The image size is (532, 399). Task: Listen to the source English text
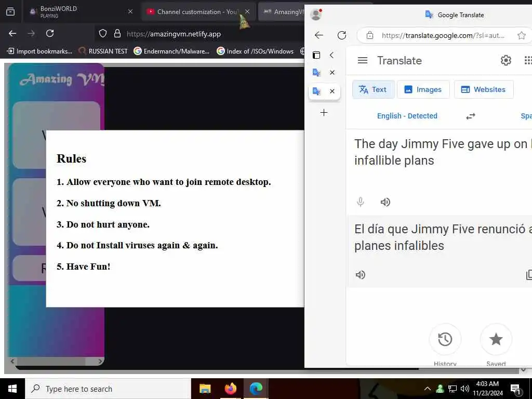point(385,202)
